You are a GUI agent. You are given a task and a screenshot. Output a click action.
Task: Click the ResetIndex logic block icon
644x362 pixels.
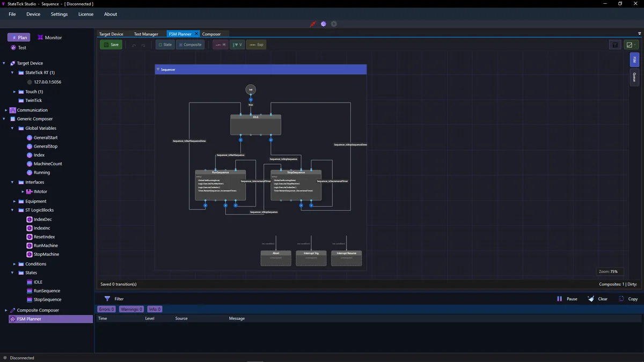30,237
